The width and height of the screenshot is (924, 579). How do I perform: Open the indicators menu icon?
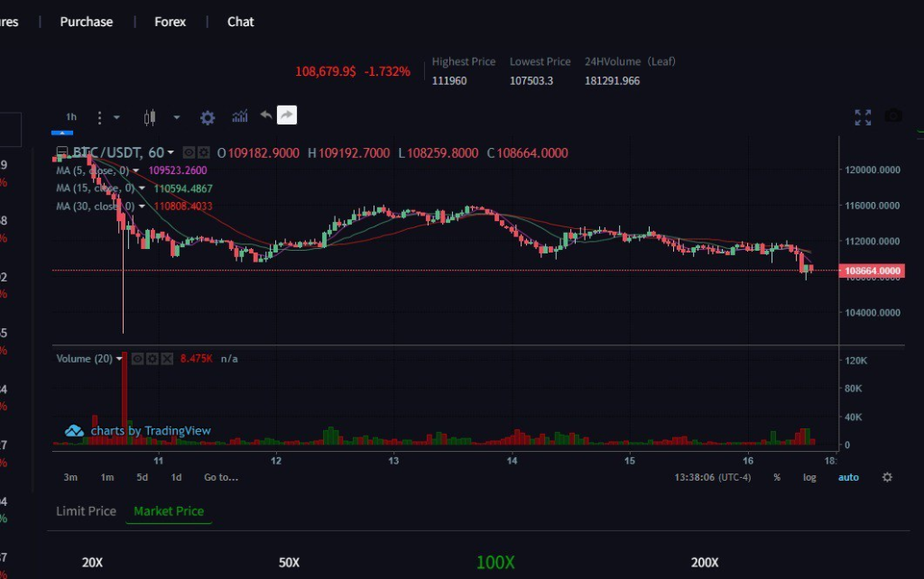tap(240, 116)
